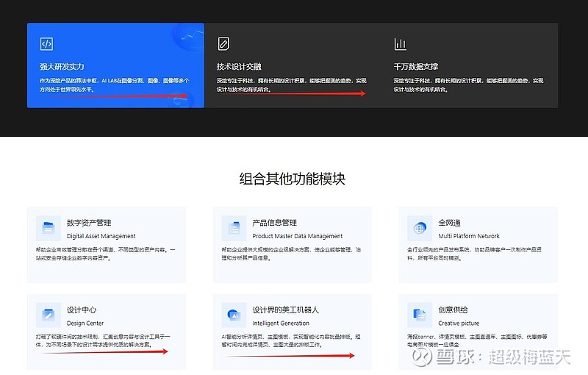Click the 全网通 globe icon
Image resolution: width=588 pixels, height=375 pixels.
pos(420,228)
